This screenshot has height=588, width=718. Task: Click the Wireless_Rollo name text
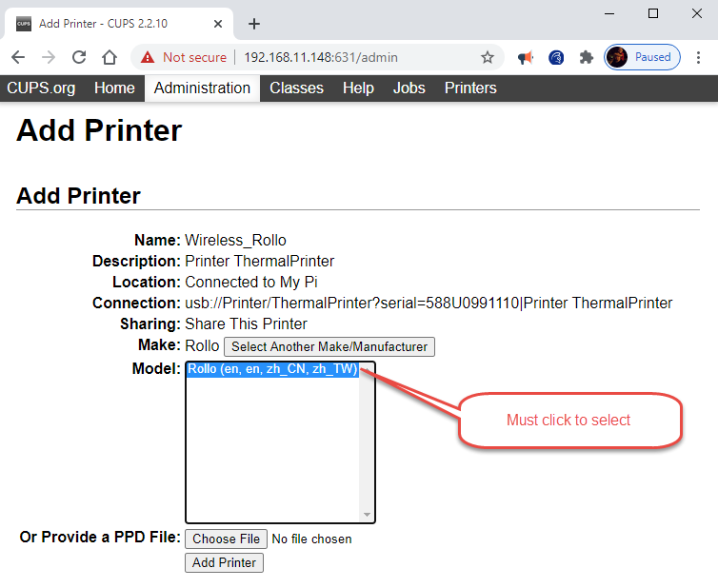point(236,240)
